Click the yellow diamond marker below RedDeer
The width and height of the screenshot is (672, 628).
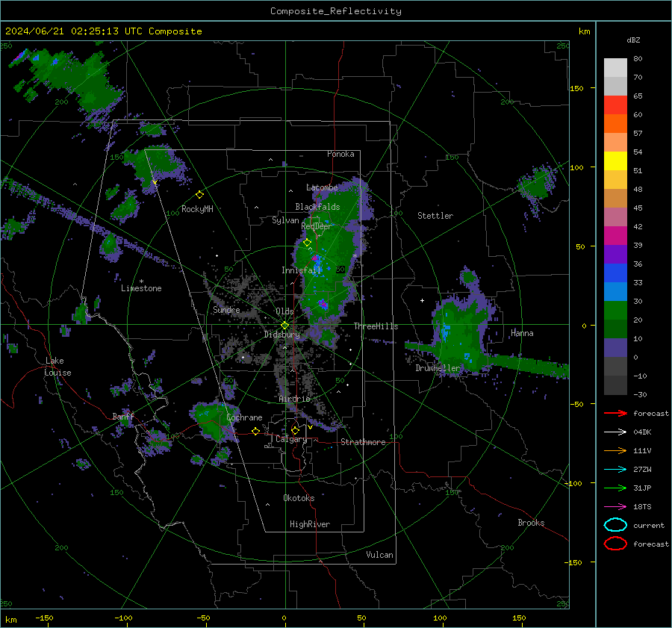point(307,243)
